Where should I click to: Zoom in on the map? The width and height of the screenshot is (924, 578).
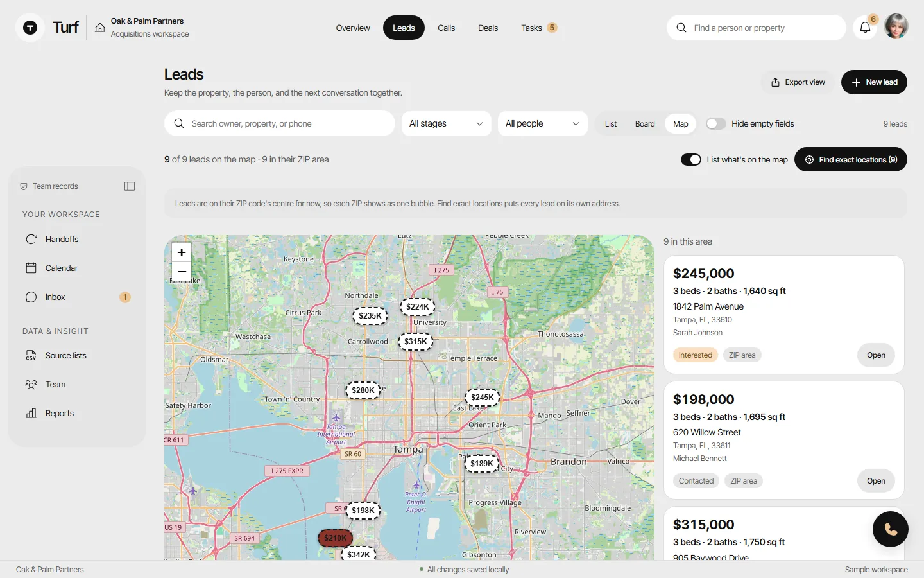(x=182, y=252)
